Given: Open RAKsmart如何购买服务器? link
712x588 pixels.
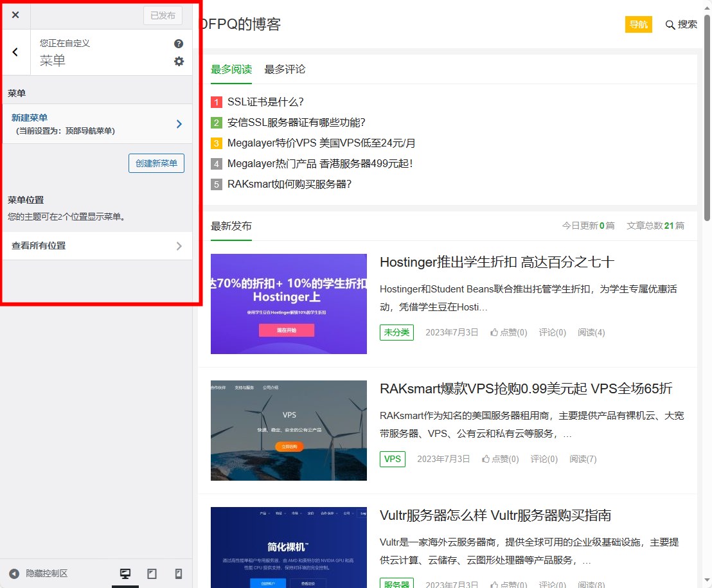Looking at the screenshot, I should 289,184.
